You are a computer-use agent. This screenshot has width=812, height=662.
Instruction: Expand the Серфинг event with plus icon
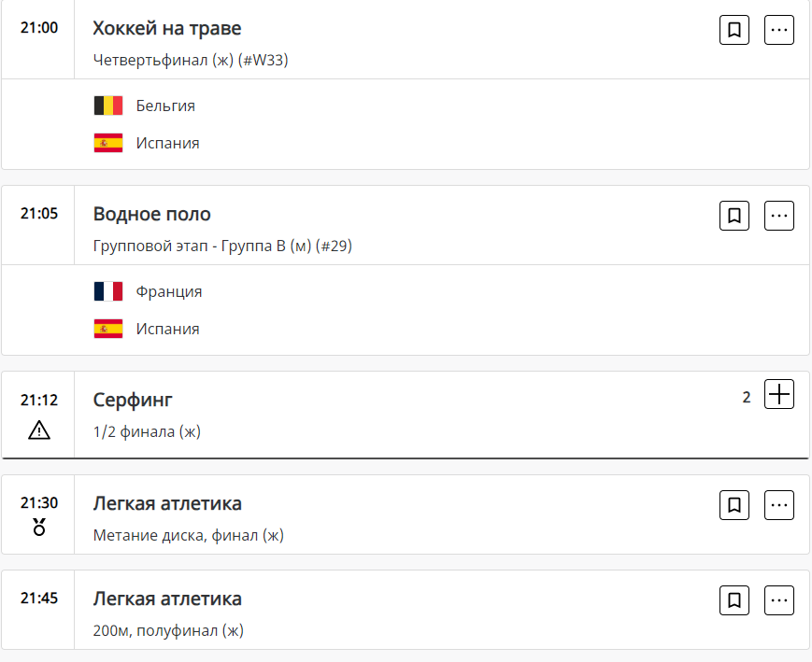point(779,395)
